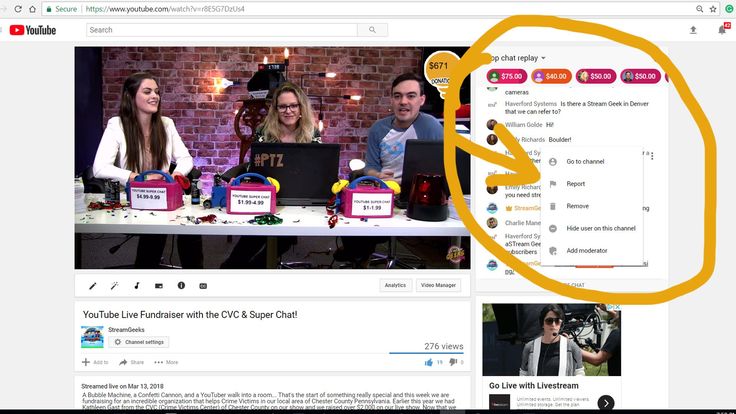Click the end screen icon in edit toolbar
The height and width of the screenshot is (414, 736).
tap(159, 285)
